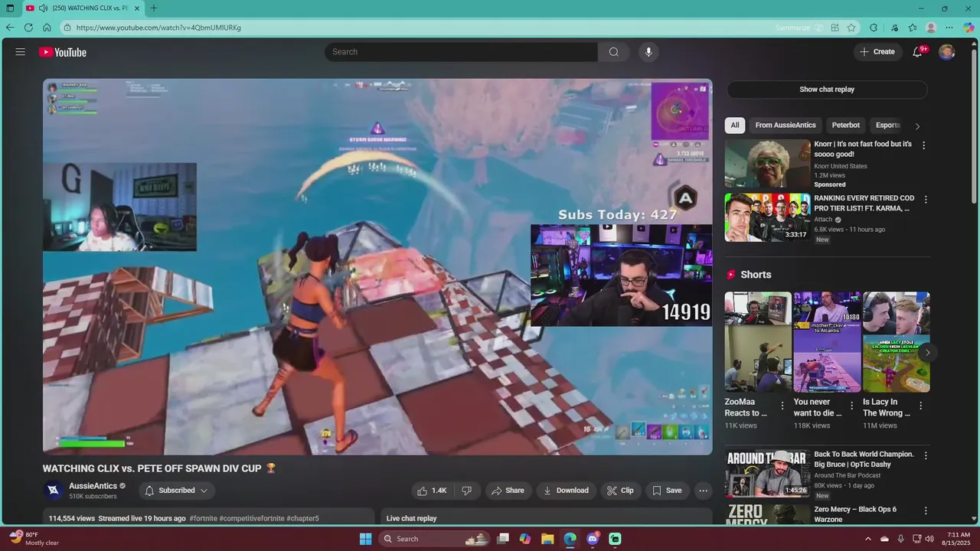This screenshot has height=551, width=980.
Task: Open the You never want to die short
Action: tap(827, 342)
